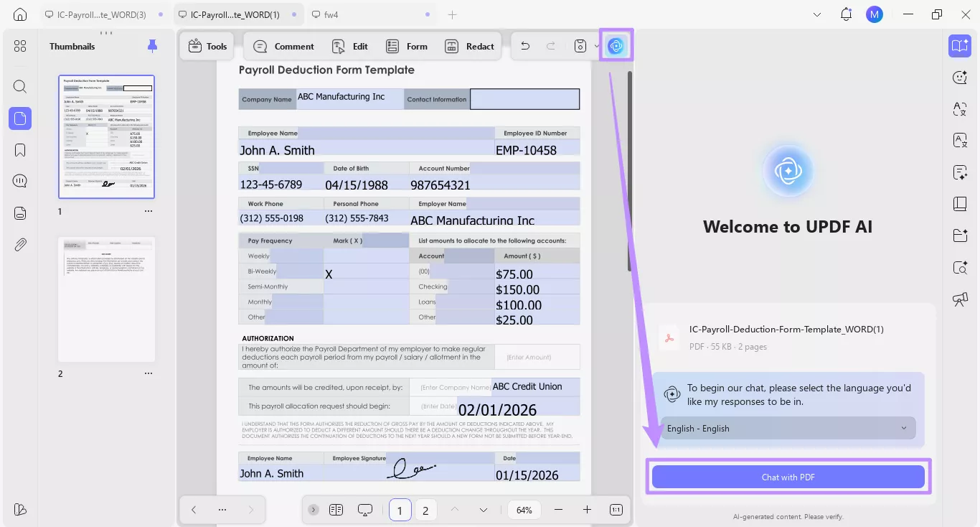Select the IC-Payroll...te_WORD(1) tab
980x527 pixels.
[x=238, y=14]
